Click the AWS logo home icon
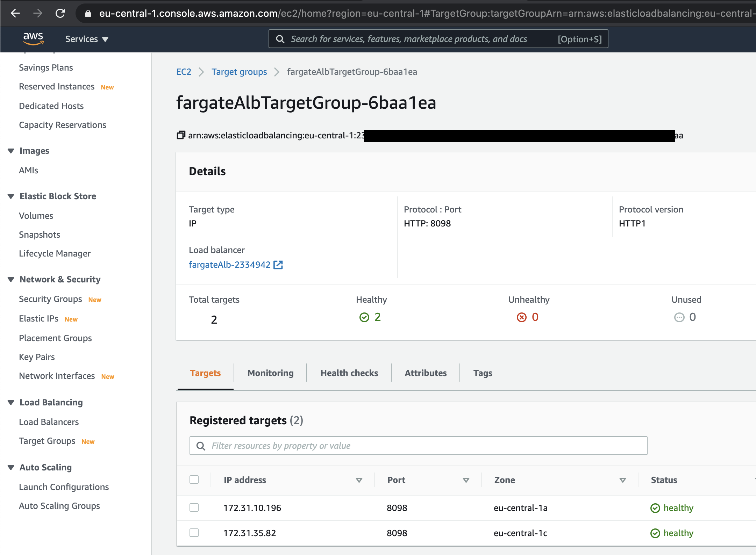The width and height of the screenshot is (756, 555). pos(33,38)
